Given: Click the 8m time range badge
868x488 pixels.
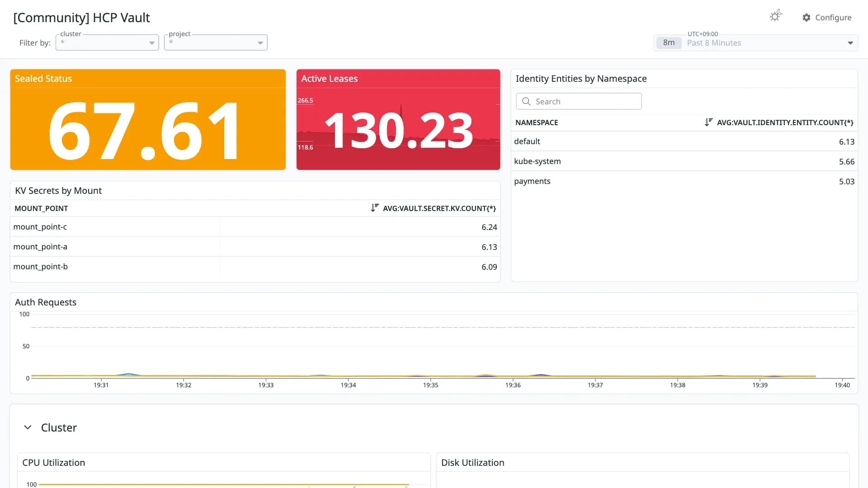Looking at the screenshot, I should click(x=669, y=43).
